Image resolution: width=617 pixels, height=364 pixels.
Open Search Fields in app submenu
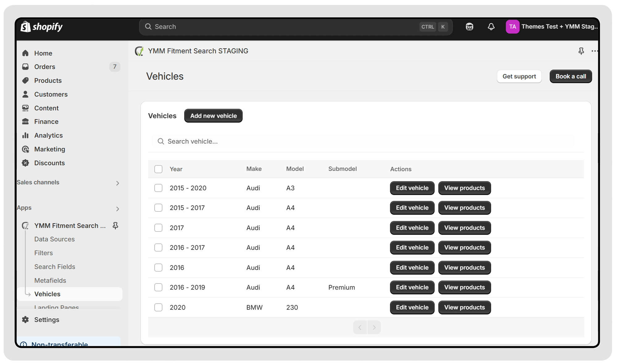point(55,267)
